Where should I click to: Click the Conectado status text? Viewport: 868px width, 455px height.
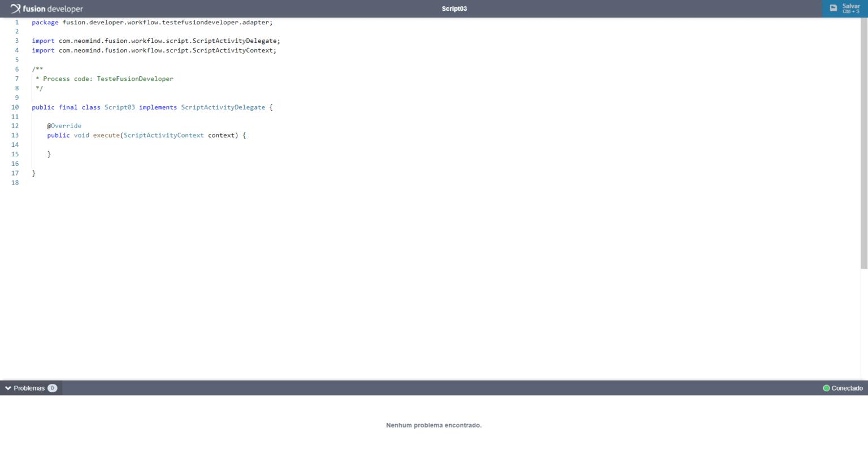click(847, 388)
